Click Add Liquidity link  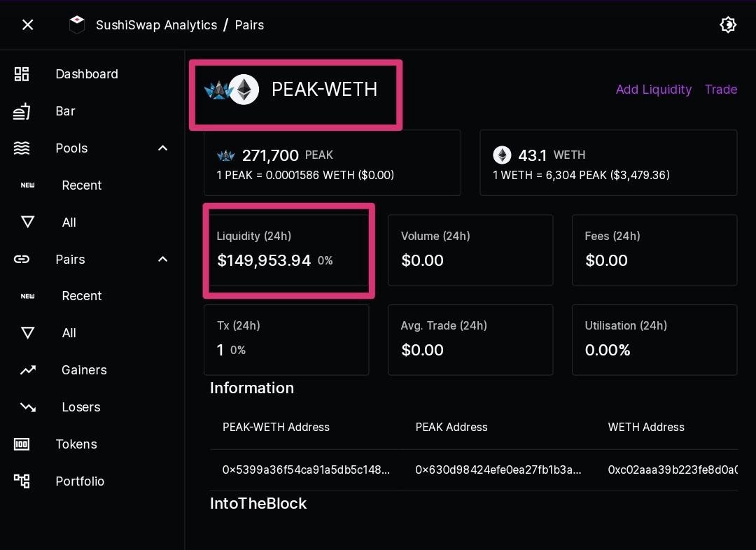point(653,89)
